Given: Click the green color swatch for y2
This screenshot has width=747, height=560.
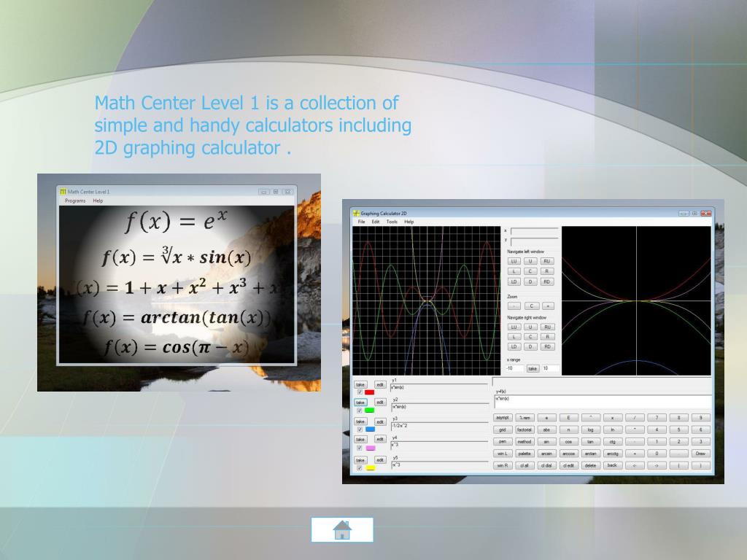Looking at the screenshot, I should (369, 411).
